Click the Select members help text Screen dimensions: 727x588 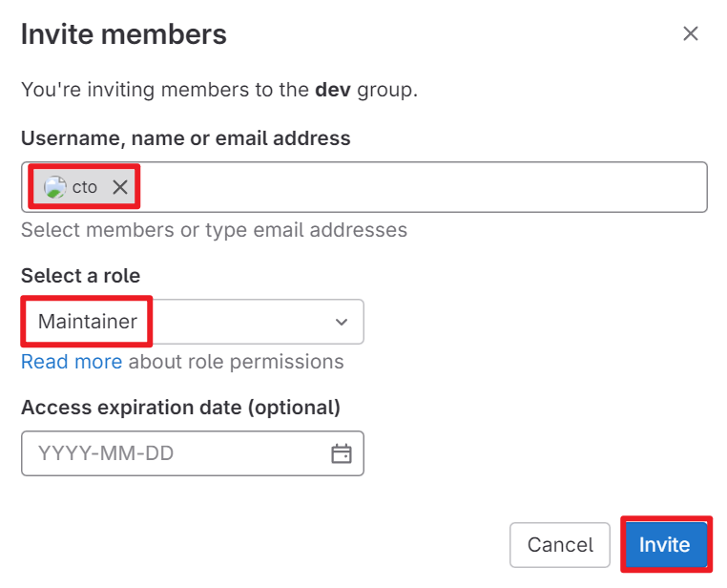(x=215, y=230)
